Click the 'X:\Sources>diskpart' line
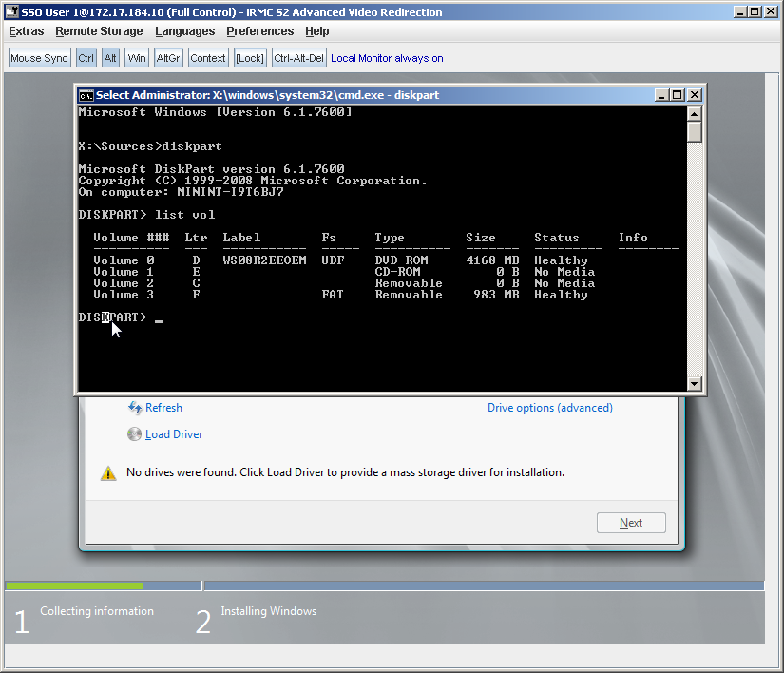The width and height of the screenshot is (784, 673). 150,146
